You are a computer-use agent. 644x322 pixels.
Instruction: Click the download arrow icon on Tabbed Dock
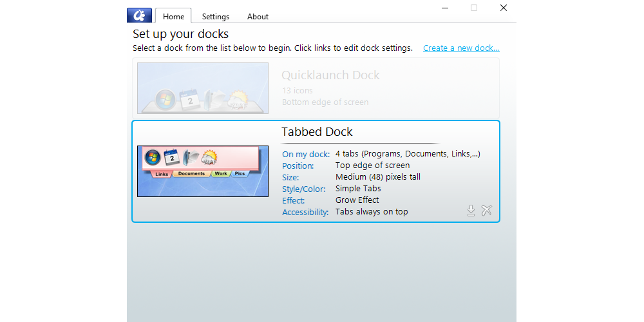tap(471, 211)
